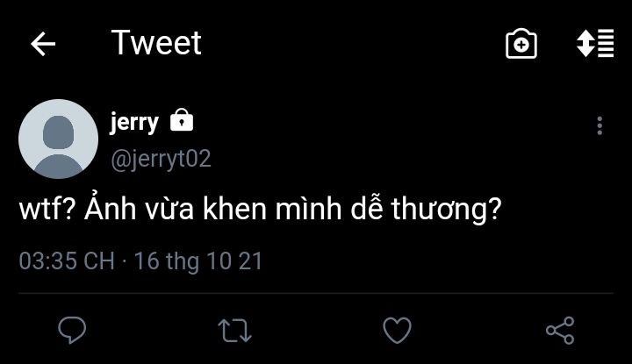
Task: Click the padlock icon beside jerry
Action: pyautogui.click(x=182, y=120)
